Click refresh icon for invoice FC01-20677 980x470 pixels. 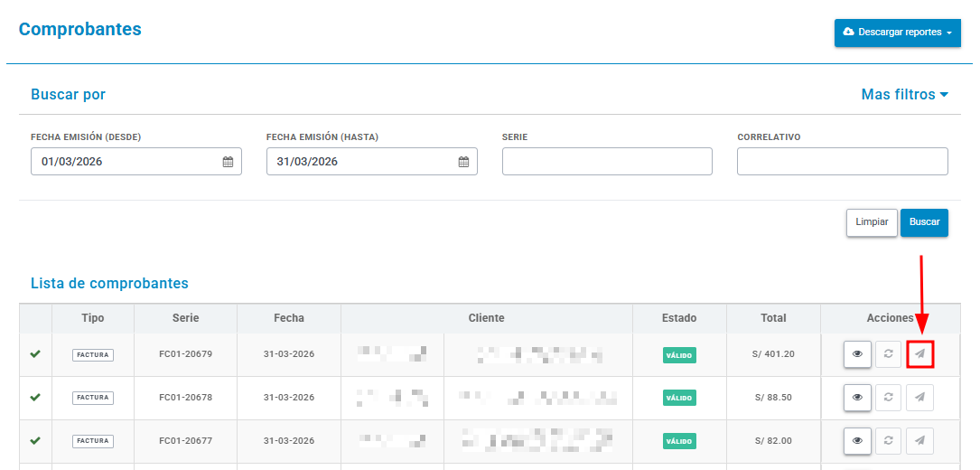pyautogui.click(x=888, y=440)
